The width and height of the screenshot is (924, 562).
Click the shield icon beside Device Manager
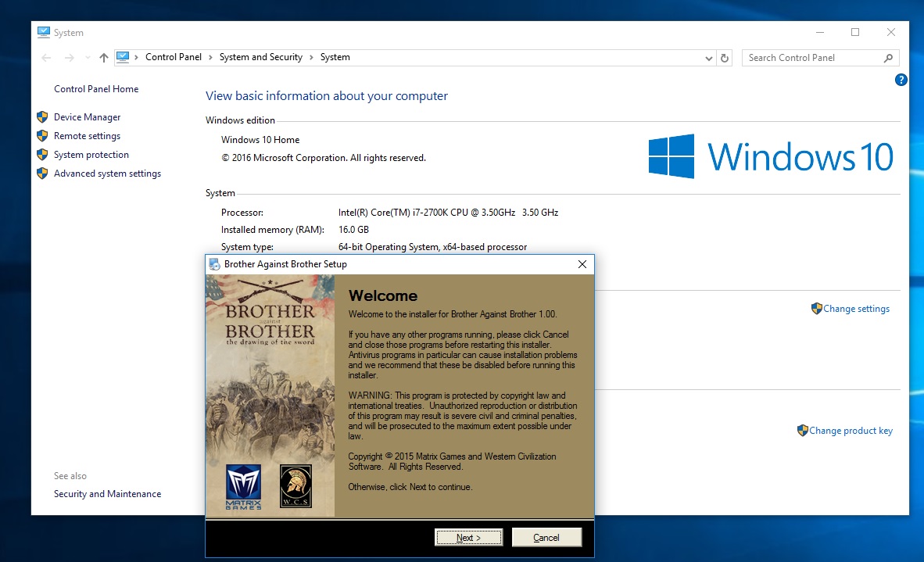(42, 116)
